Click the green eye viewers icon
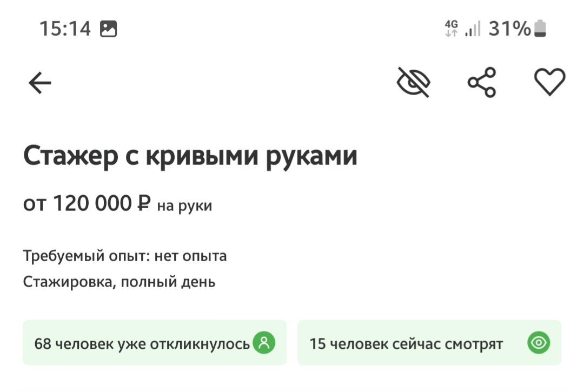The width and height of the screenshot is (584, 392). tap(539, 343)
